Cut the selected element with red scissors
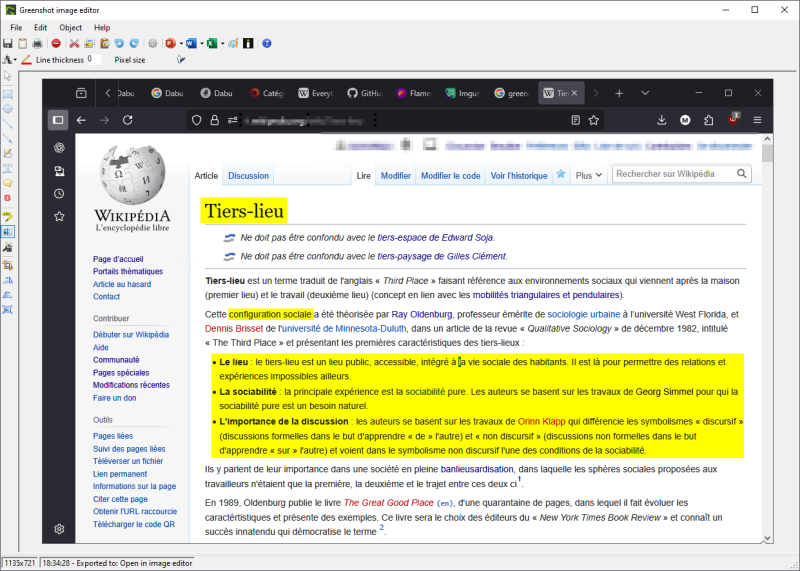This screenshot has height=571, width=800. [x=74, y=43]
